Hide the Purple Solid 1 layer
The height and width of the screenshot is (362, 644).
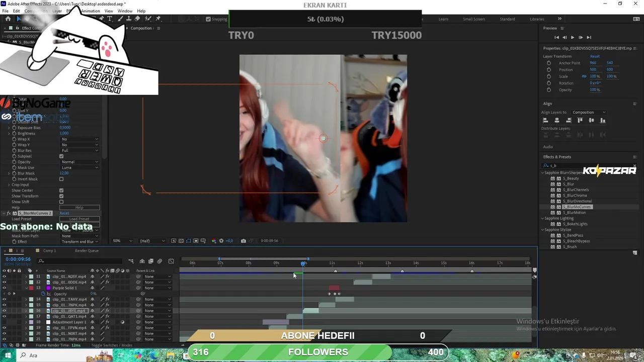4,288
